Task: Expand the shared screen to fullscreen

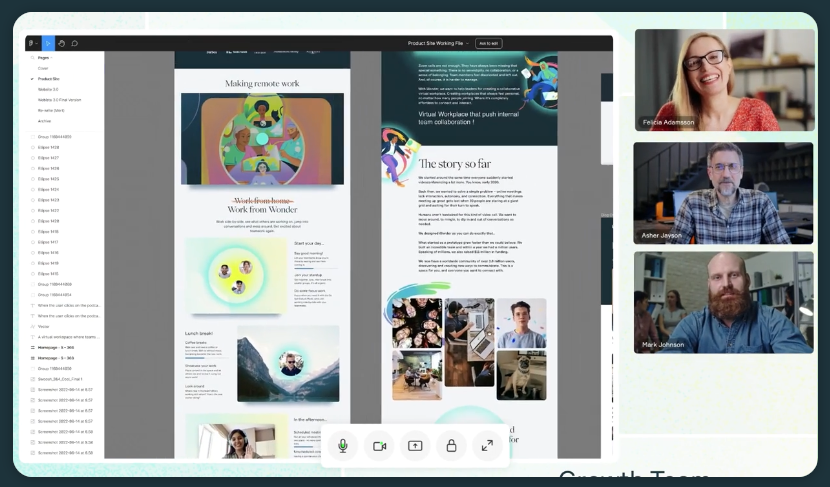Action: pos(487,445)
